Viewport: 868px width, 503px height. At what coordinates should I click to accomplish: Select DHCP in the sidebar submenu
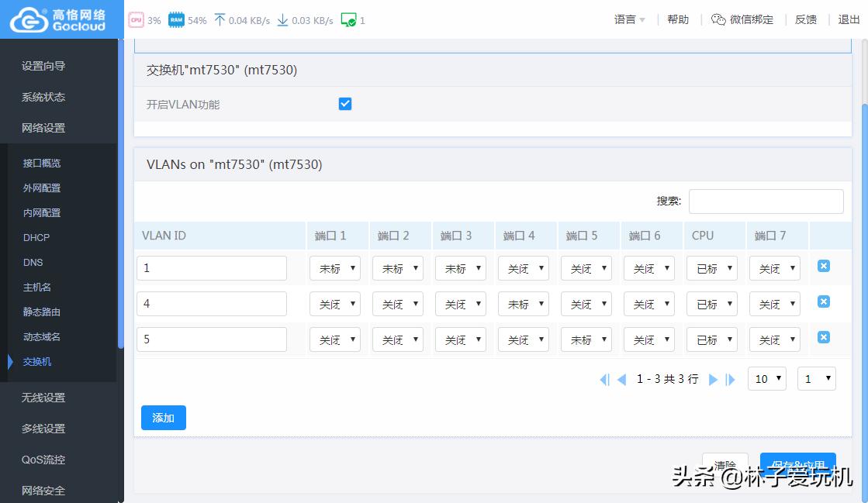coord(36,237)
